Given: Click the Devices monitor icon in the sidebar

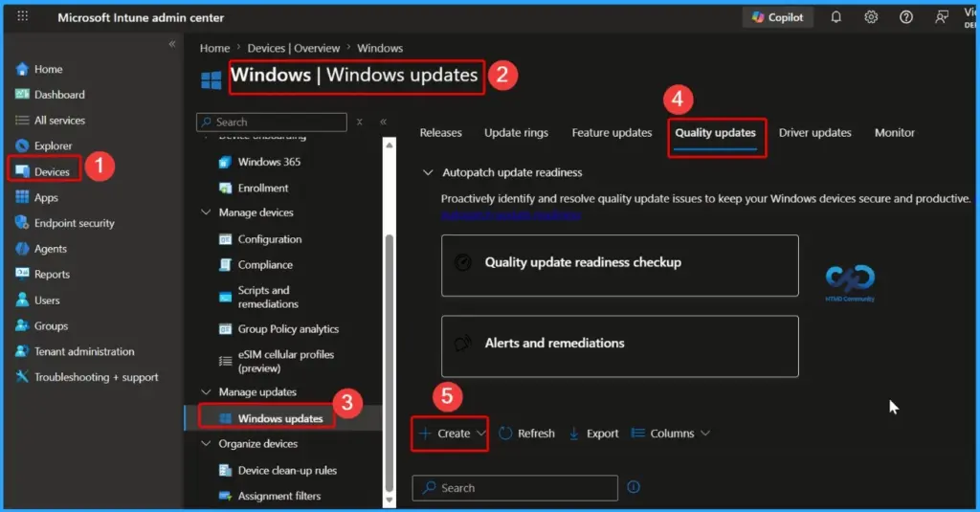Looking at the screenshot, I should click(22, 171).
